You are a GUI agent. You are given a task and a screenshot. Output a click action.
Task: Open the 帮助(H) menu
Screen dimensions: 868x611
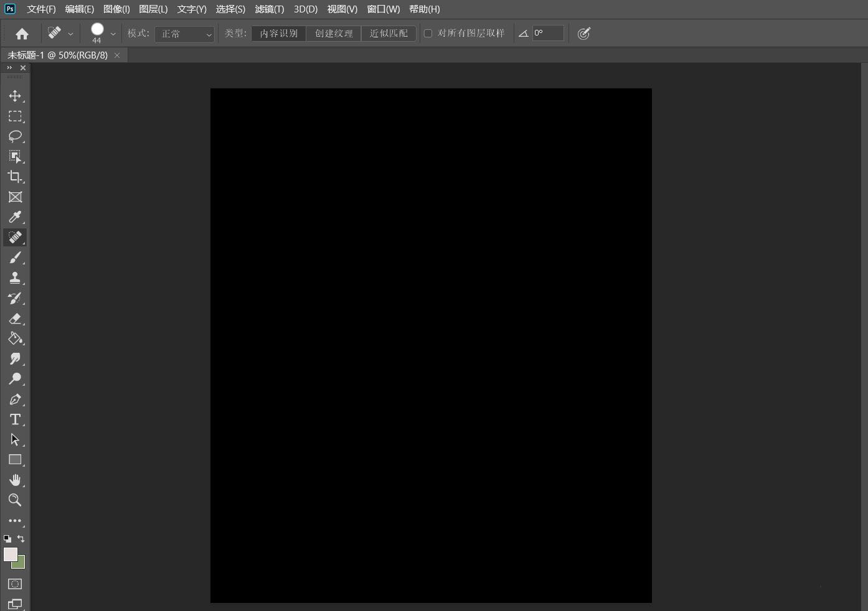(425, 9)
